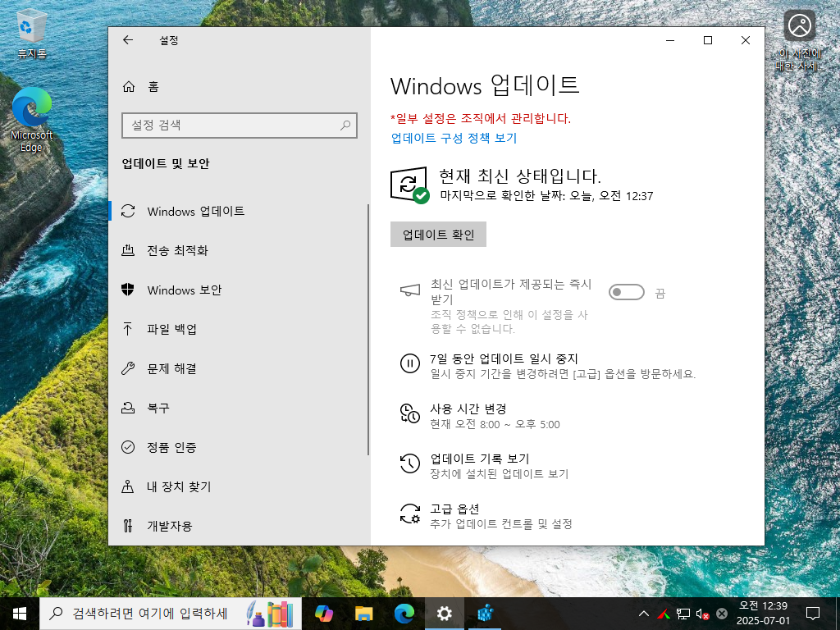Click the magnifier icon in 설정 검색 box
Screen dimensions: 840x630
[345, 126]
